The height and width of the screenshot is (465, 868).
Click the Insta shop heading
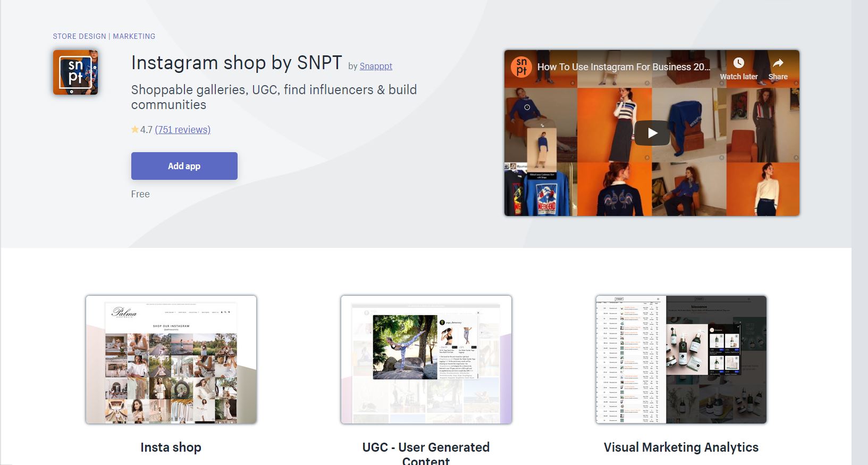pyautogui.click(x=171, y=447)
